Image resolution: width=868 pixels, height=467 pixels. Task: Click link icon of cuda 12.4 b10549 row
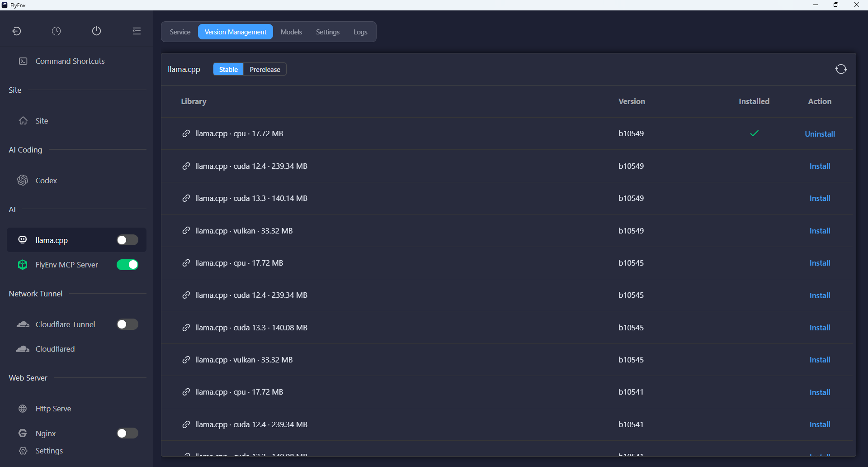pos(186,166)
